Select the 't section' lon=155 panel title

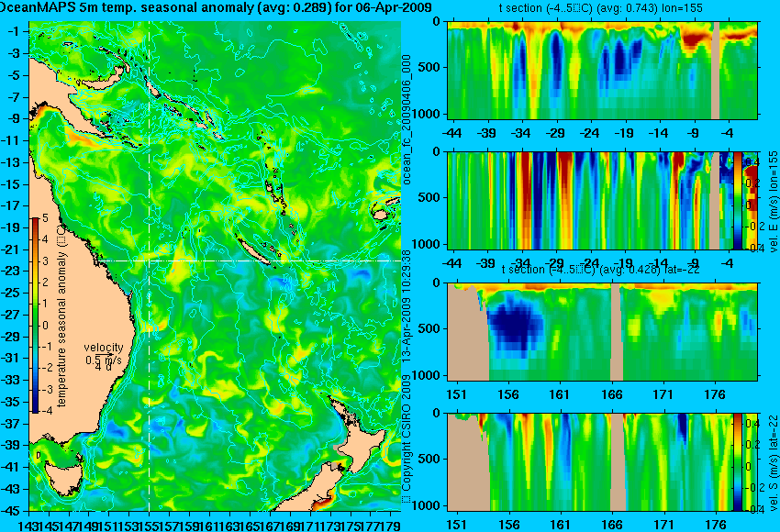[601, 8]
